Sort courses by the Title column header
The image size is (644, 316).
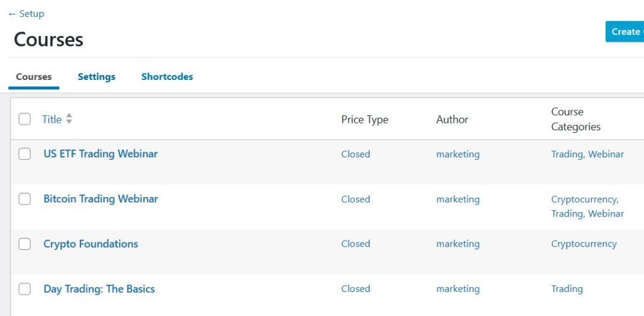tap(52, 119)
